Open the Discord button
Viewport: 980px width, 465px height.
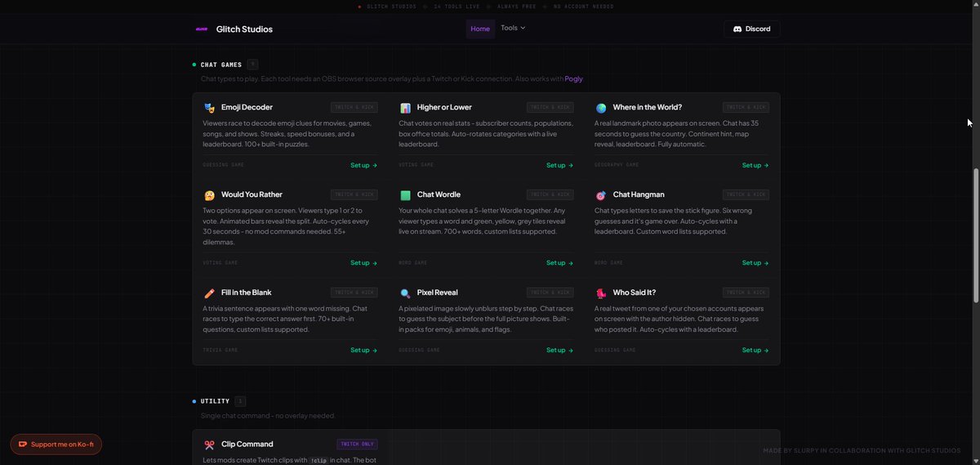(x=752, y=29)
